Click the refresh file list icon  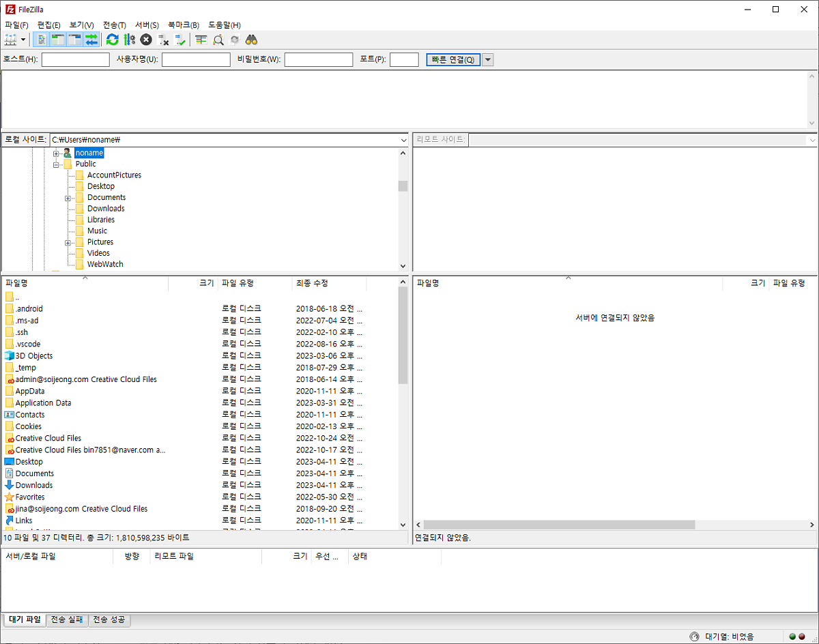tap(112, 40)
